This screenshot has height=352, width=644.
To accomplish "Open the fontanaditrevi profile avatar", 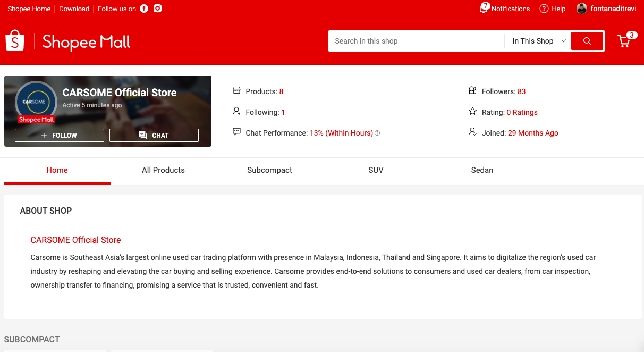I will coord(582,9).
